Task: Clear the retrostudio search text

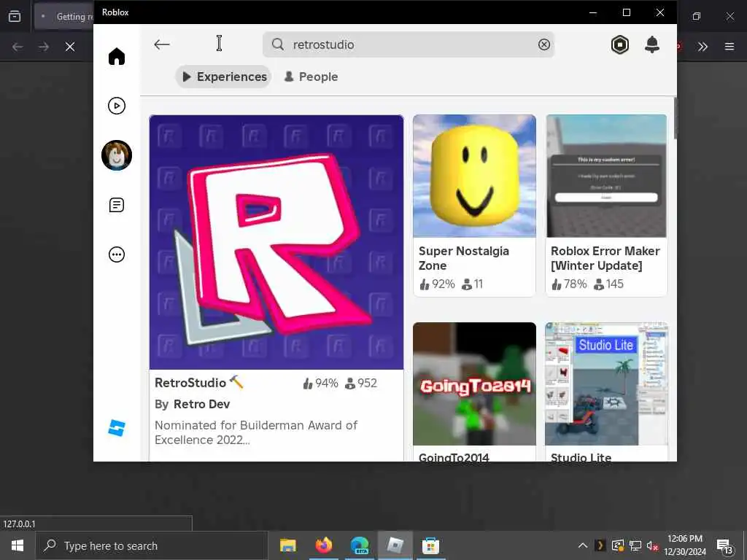Action: pos(544,44)
